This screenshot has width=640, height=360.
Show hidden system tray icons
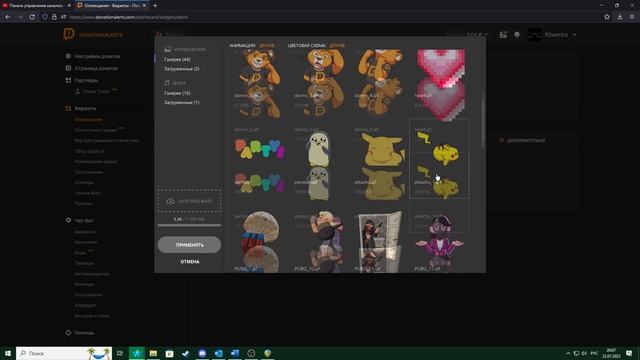tap(568, 353)
